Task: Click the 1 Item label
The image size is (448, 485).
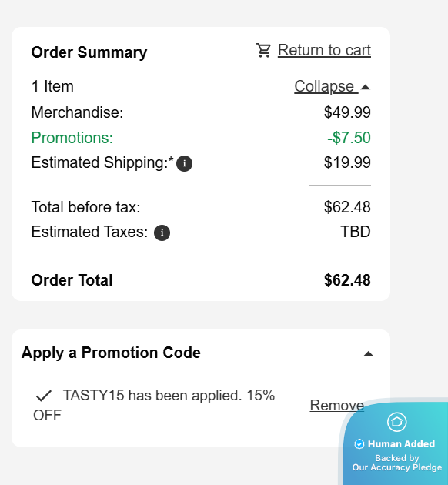Action: 52,86
